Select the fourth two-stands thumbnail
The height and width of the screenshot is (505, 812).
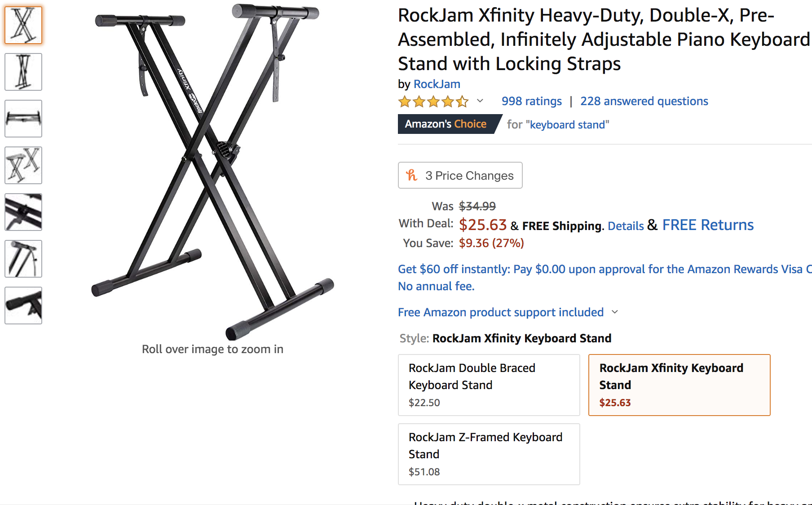(x=23, y=165)
